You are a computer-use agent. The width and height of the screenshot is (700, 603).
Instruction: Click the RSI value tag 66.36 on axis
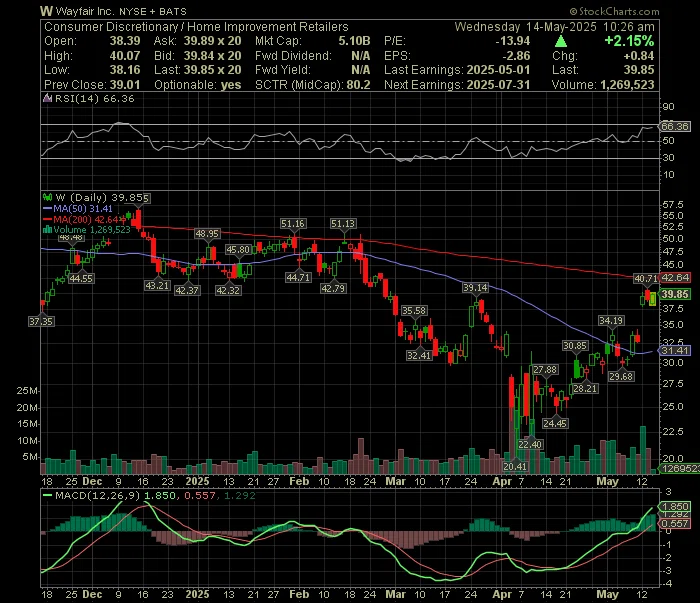tap(675, 126)
